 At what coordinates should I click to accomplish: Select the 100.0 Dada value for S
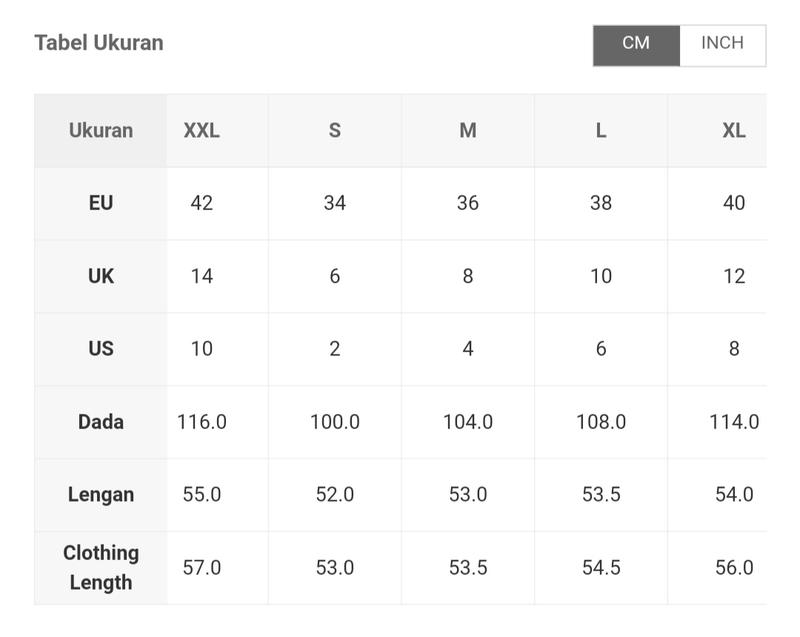pyautogui.click(x=335, y=422)
